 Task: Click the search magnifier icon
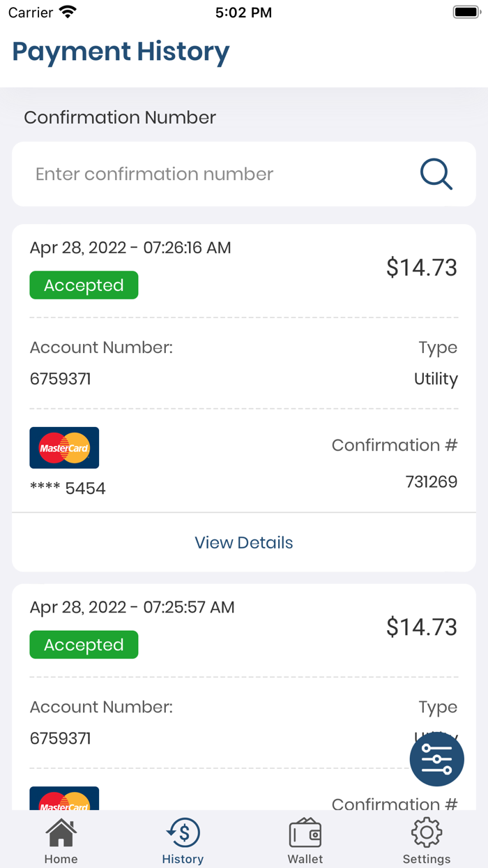[436, 174]
